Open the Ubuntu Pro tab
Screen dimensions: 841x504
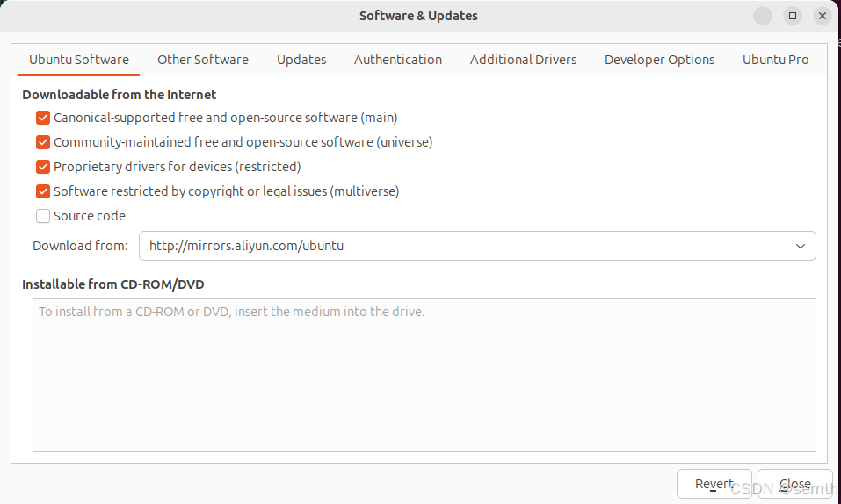click(x=776, y=60)
